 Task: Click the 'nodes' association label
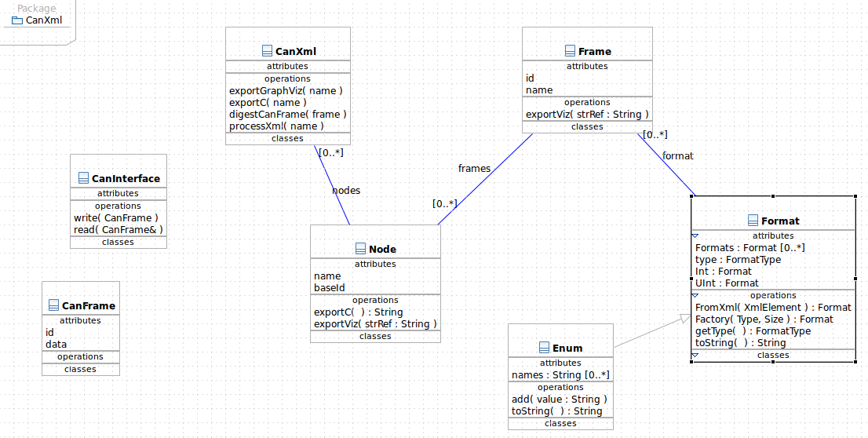point(346,191)
